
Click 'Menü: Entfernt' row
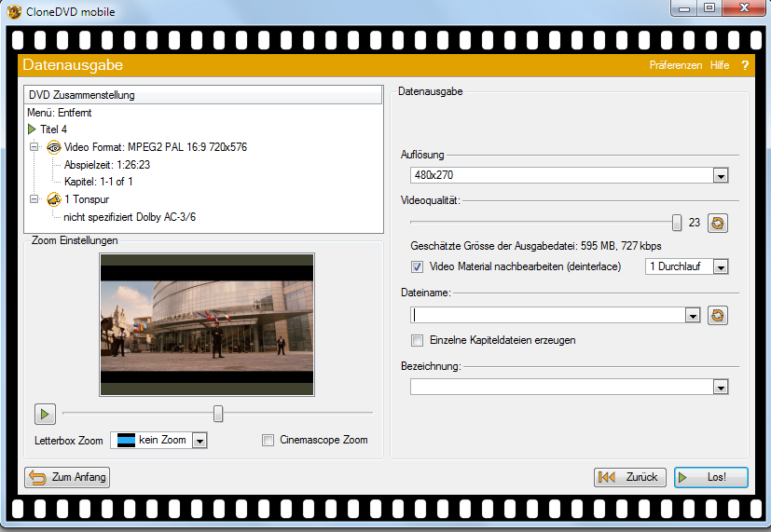coord(60,113)
